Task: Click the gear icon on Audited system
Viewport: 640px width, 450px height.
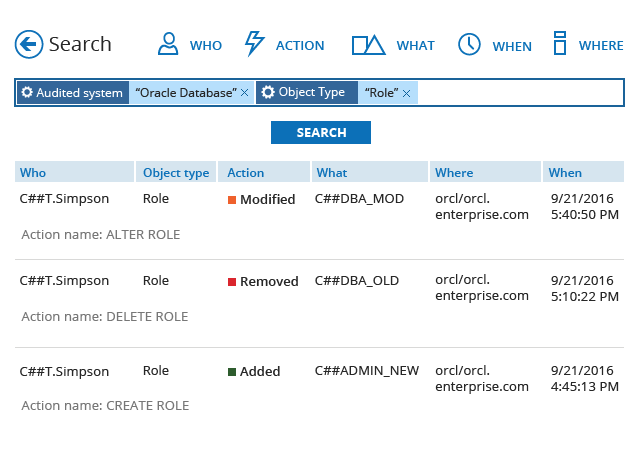Action: click(x=26, y=93)
